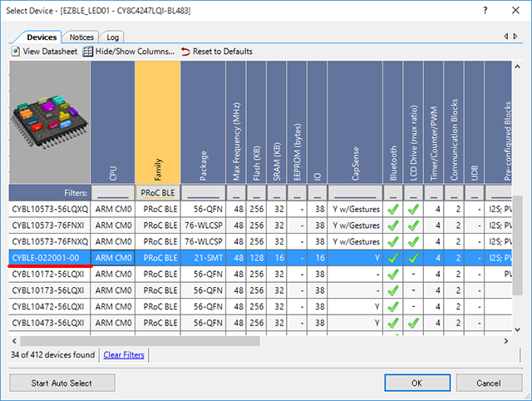Click the Clear Filters link

(x=124, y=354)
